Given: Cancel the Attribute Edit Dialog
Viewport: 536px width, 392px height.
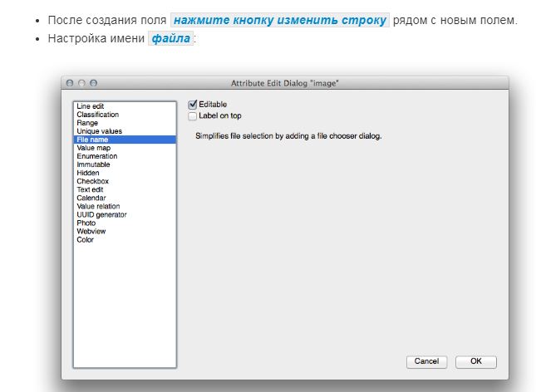Looking at the screenshot, I should 426,361.
